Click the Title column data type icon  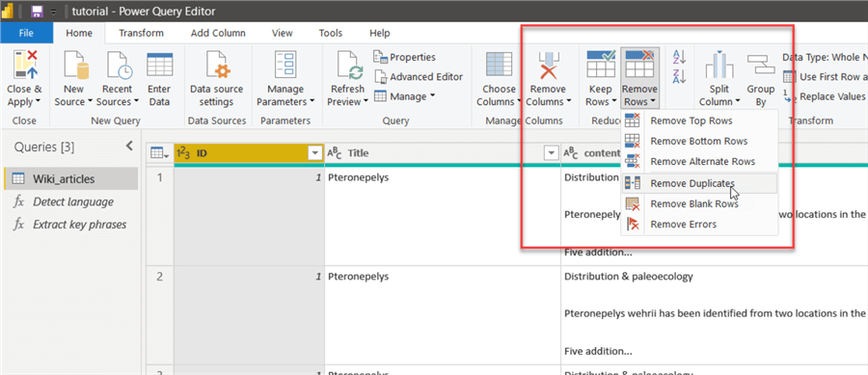pos(335,153)
